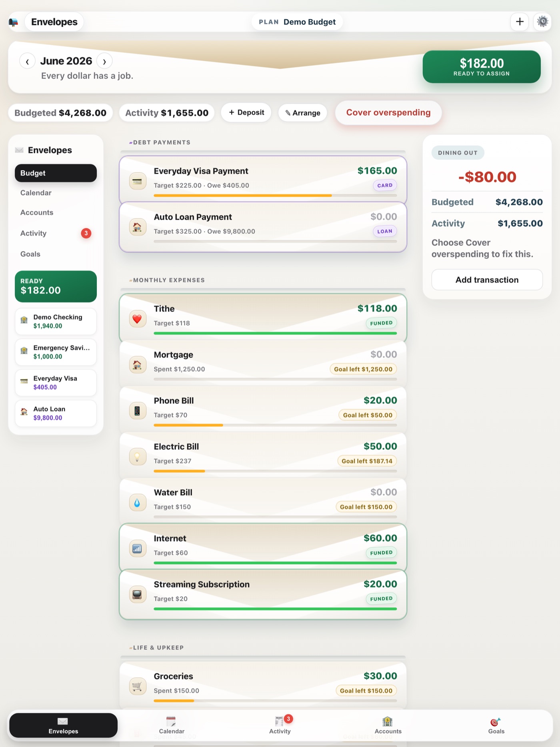Click the Internet signal bars icon
Viewport: 560px width, 747px height.
point(137,549)
